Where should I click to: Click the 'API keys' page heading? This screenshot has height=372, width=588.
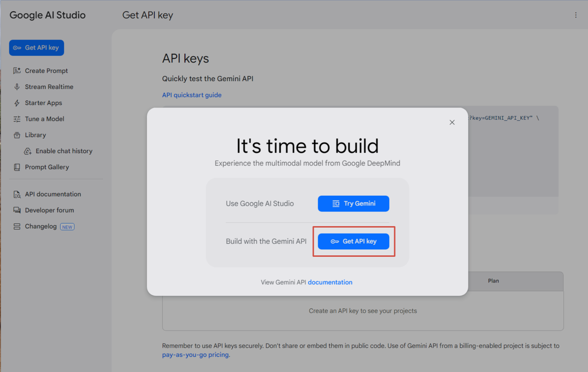[x=185, y=59]
